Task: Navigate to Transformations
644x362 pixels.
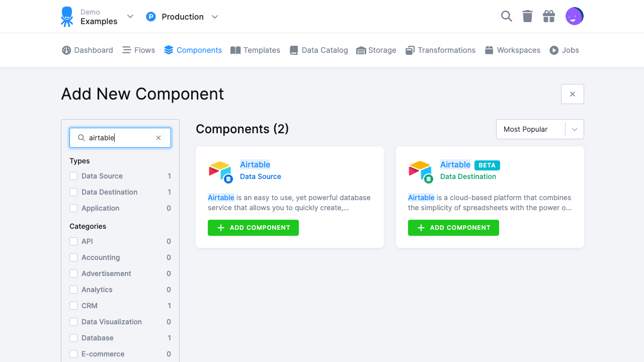Action: point(440,50)
